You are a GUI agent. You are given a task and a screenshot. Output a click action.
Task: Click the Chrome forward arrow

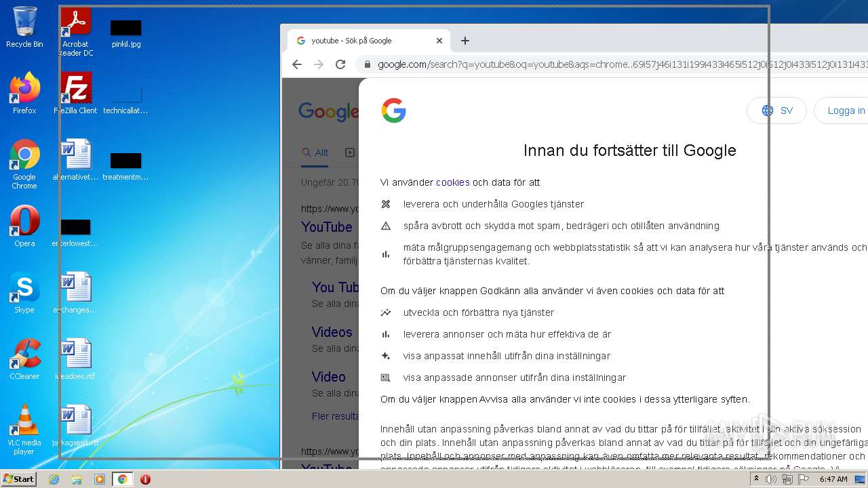[319, 64]
